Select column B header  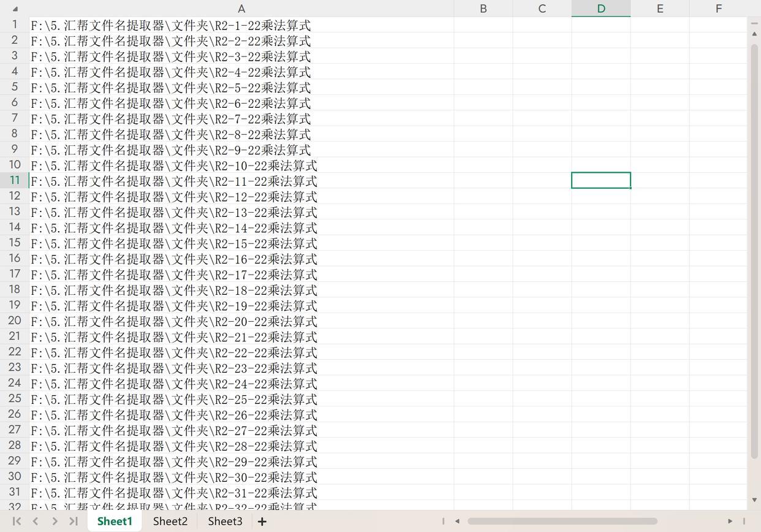pyautogui.click(x=483, y=9)
